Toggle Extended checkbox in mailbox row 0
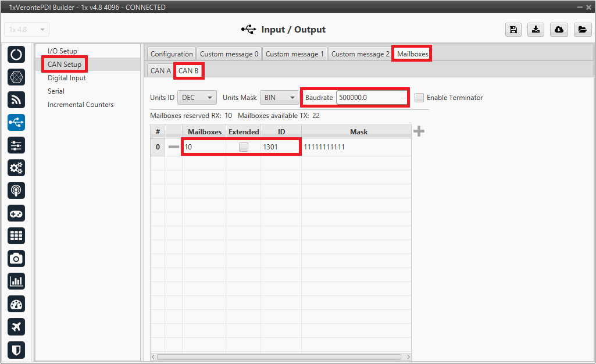Screen dimensions: 596x364 tap(243, 147)
